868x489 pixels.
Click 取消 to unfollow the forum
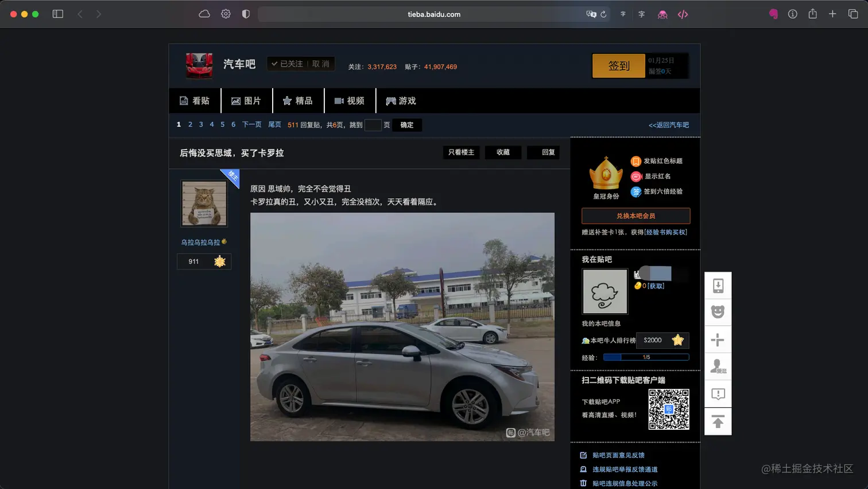[321, 64]
